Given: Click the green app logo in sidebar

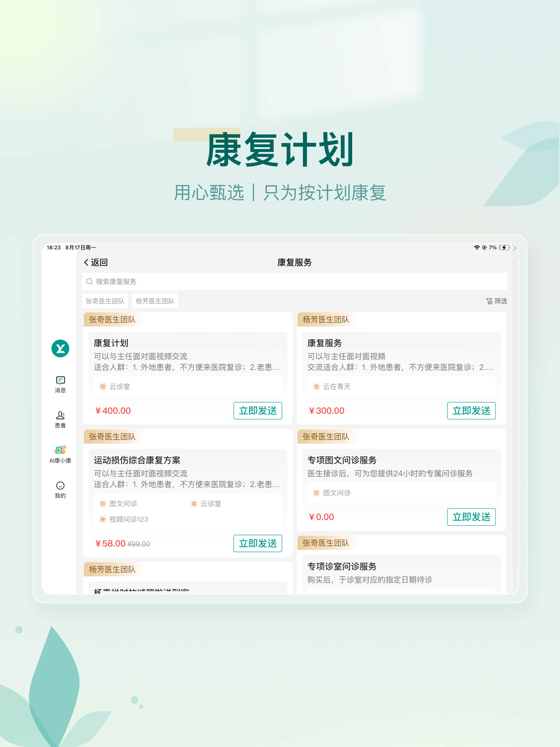Looking at the screenshot, I should click(60, 348).
